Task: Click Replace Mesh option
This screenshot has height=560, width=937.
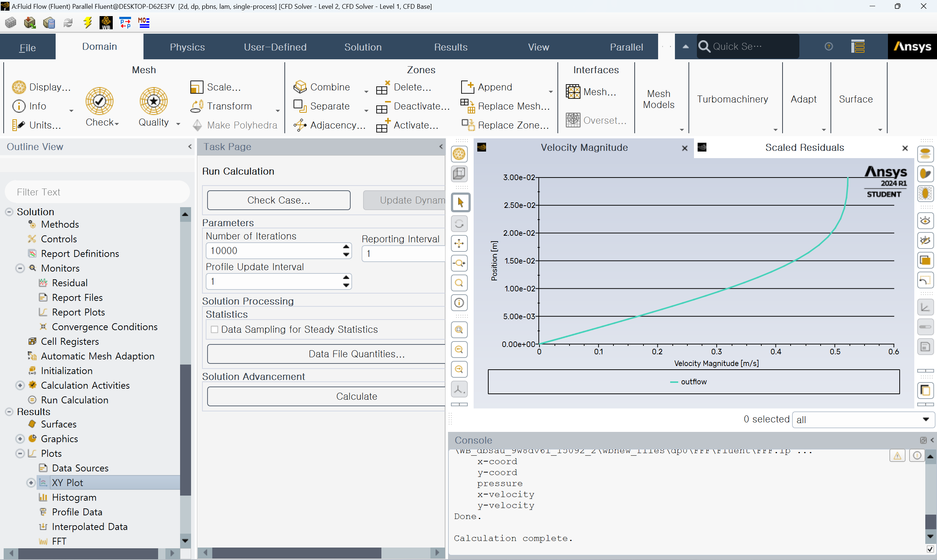Action: click(506, 106)
